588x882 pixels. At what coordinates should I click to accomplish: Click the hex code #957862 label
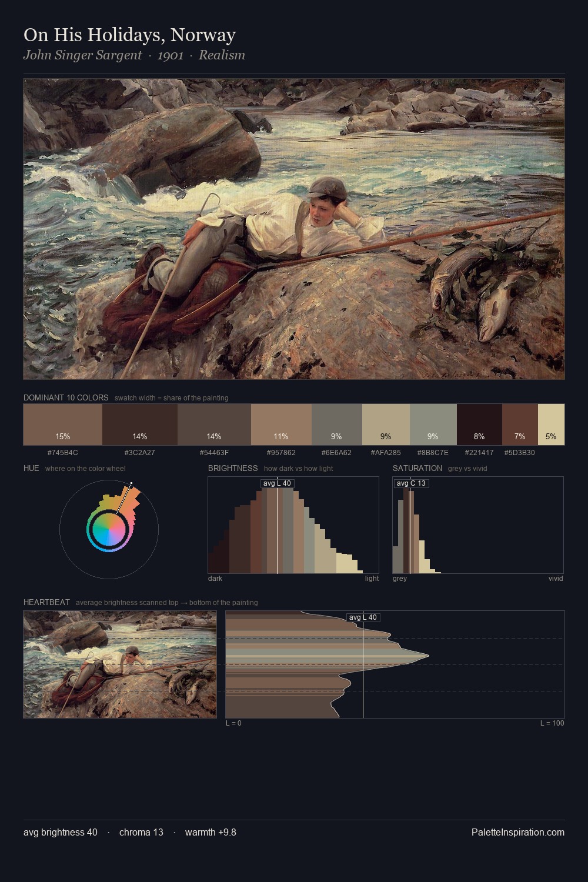pyautogui.click(x=281, y=453)
